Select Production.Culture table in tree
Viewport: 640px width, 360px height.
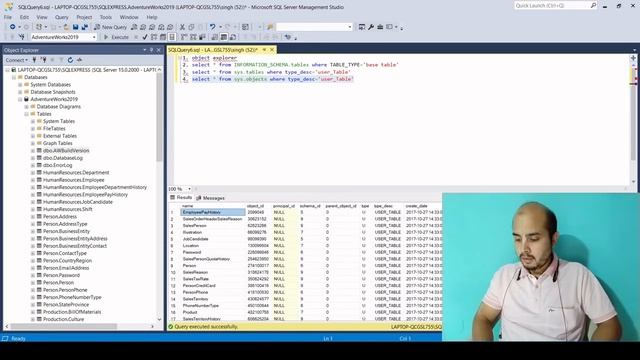click(x=63, y=319)
